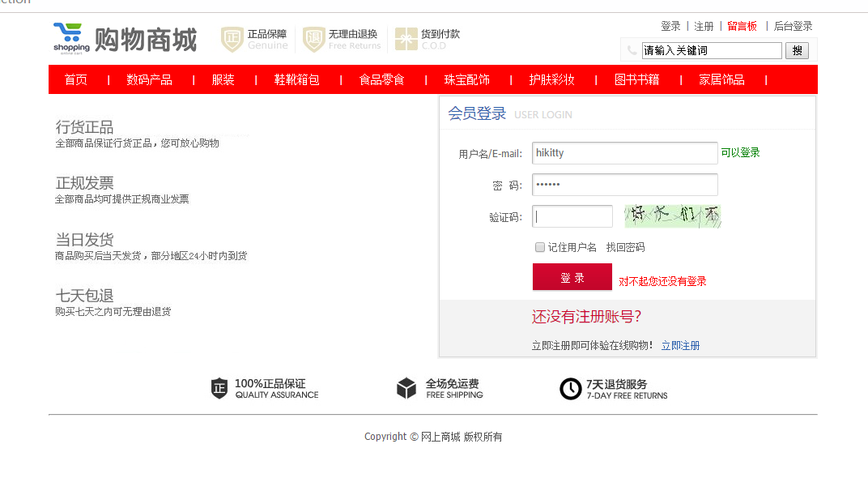This screenshot has height=478, width=868.
Task: Click the 正品保障 genuine shield icon
Action: 232,39
